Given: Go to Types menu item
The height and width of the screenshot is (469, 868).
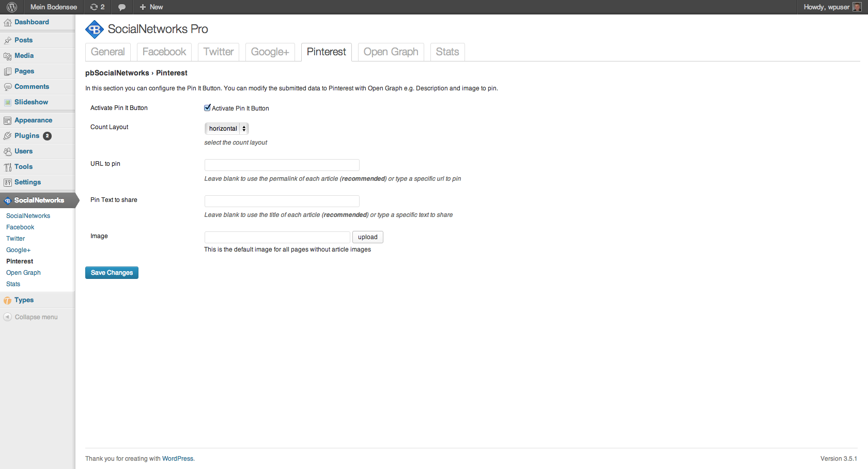Looking at the screenshot, I should point(24,300).
